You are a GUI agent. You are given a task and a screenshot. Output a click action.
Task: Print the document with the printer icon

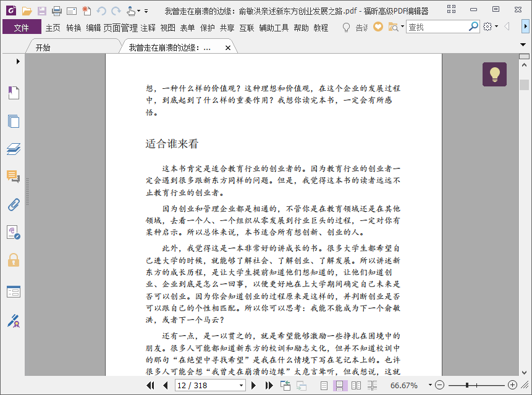(57, 11)
